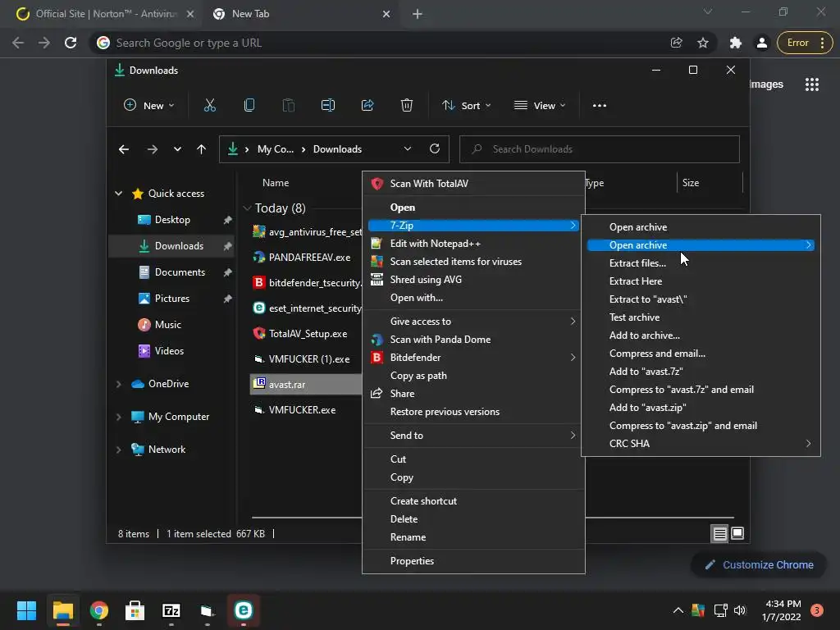Image resolution: width=840 pixels, height=630 pixels.
Task: Open File Explorer from taskbar
Action: [62, 610]
